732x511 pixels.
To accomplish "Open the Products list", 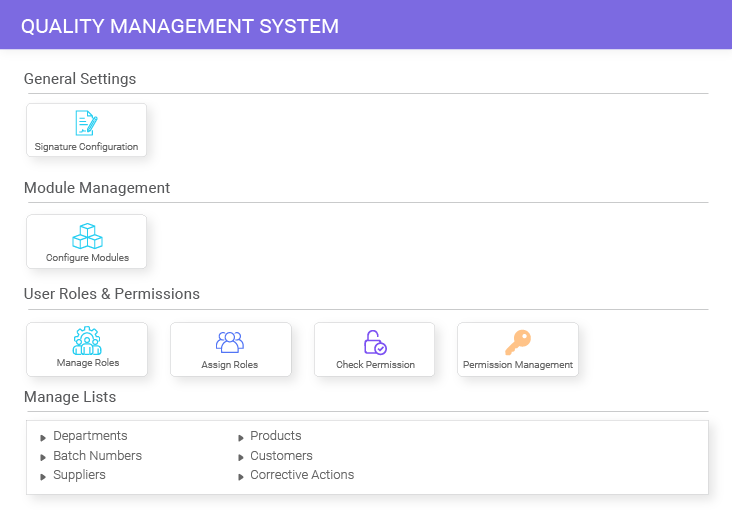I will pyautogui.click(x=276, y=436).
